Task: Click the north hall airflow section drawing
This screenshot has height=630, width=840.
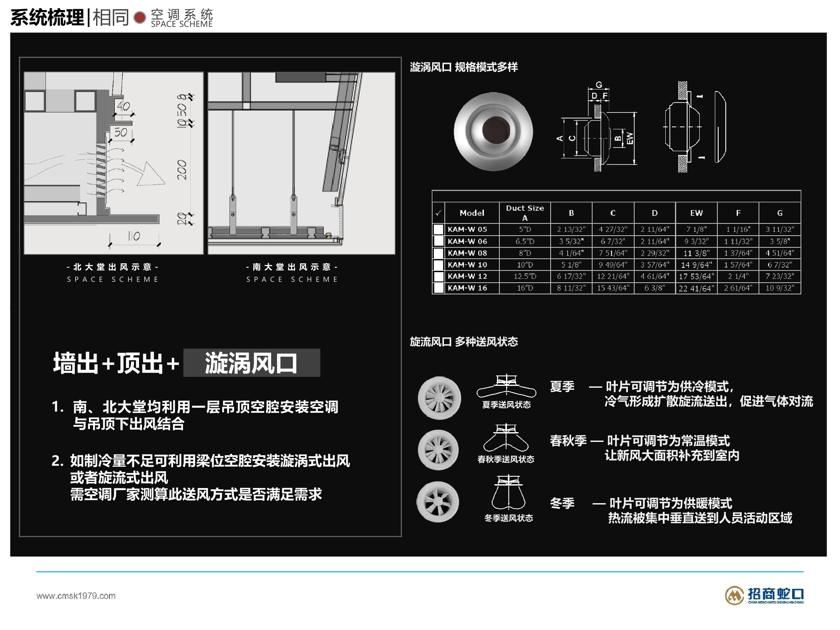Action: (113, 163)
